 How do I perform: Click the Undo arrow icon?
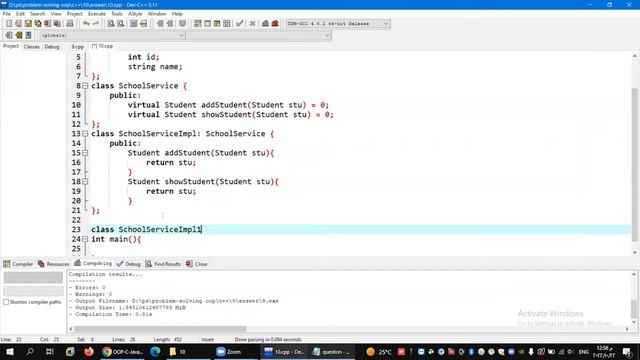click(86, 24)
